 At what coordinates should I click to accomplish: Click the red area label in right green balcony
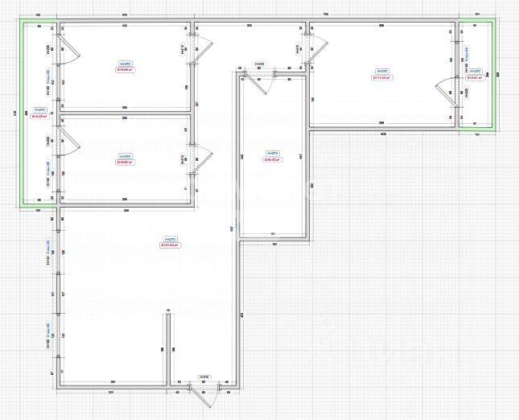click(x=475, y=78)
